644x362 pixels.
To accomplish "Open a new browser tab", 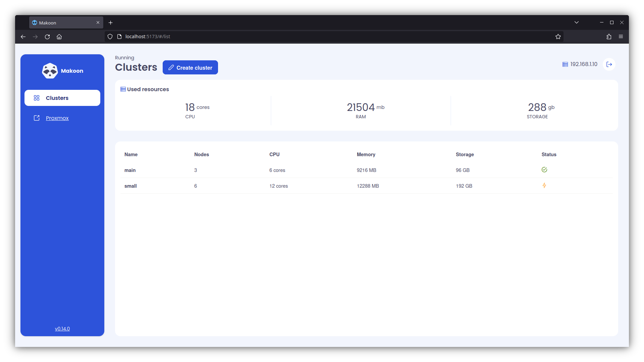I will 110,22.
